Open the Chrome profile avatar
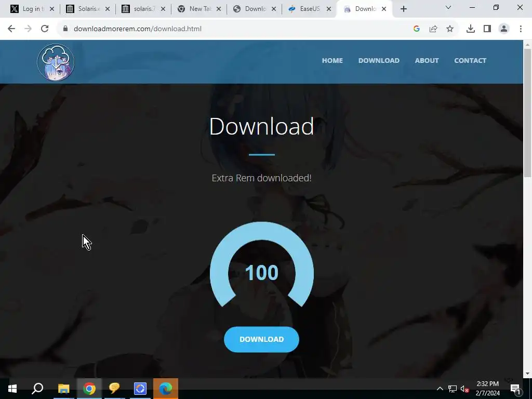Screen dimensions: 532x399 tap(504, 29)
